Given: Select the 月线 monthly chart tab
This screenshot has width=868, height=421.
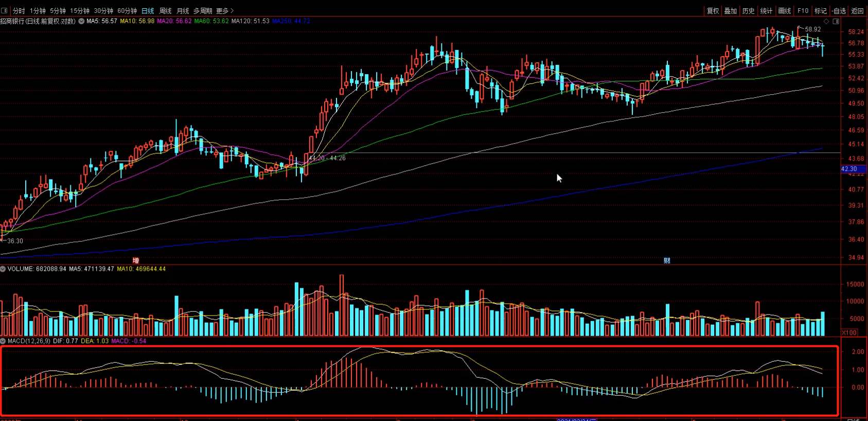Looking at the screenshot, I should [x=183, y=11].
